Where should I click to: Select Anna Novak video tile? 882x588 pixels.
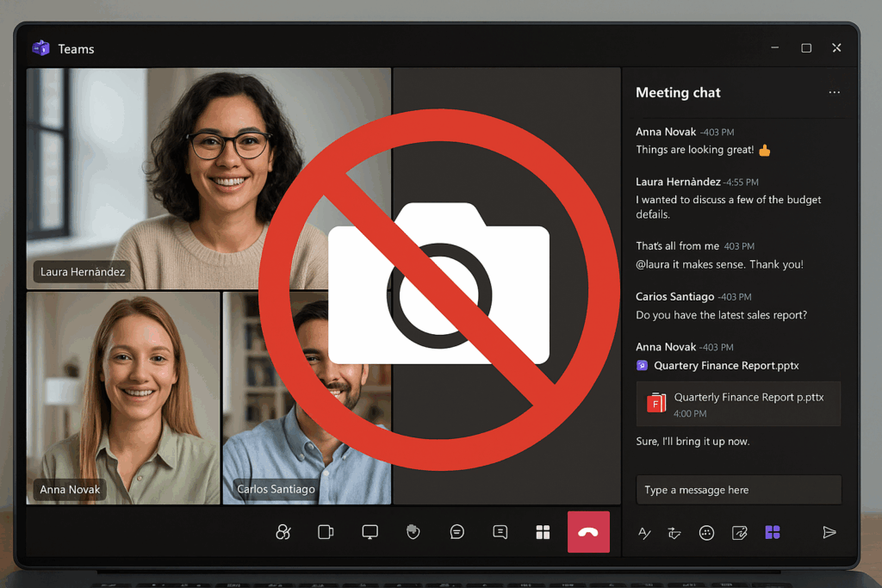click(123, 398)
